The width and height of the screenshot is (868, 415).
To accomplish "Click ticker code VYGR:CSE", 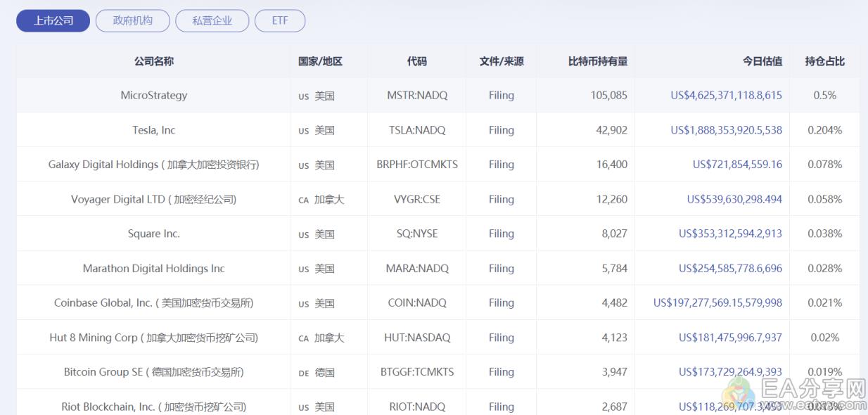I will (417, 199).
